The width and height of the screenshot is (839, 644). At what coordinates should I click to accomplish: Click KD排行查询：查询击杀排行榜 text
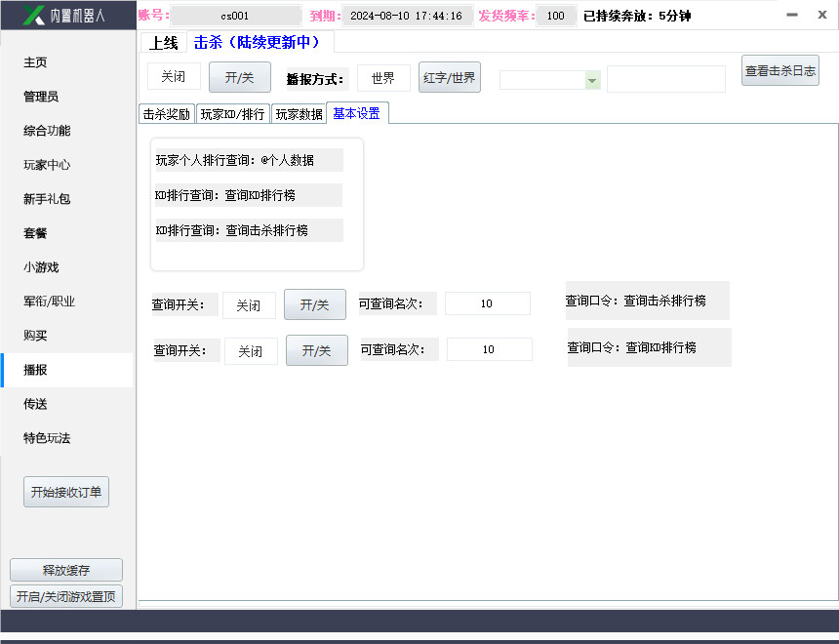click(250, 230)
